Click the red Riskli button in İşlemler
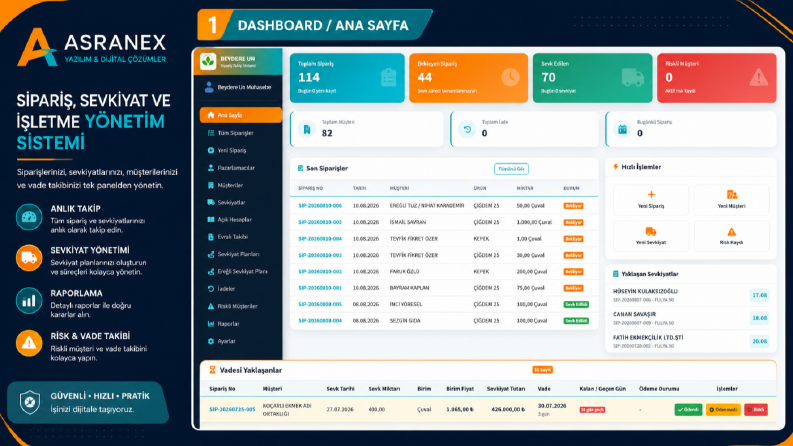The width and height of the screenshot is (793, 446). point(756,410)
